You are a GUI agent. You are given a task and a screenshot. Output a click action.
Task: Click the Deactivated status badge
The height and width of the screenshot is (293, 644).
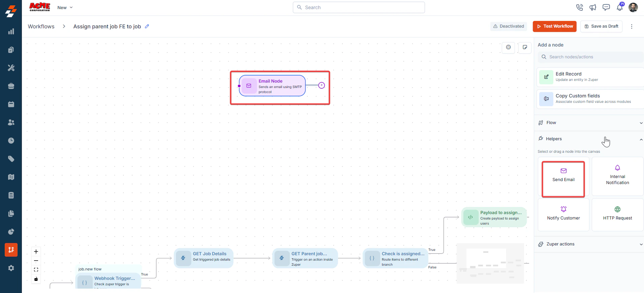pos(509,26)
